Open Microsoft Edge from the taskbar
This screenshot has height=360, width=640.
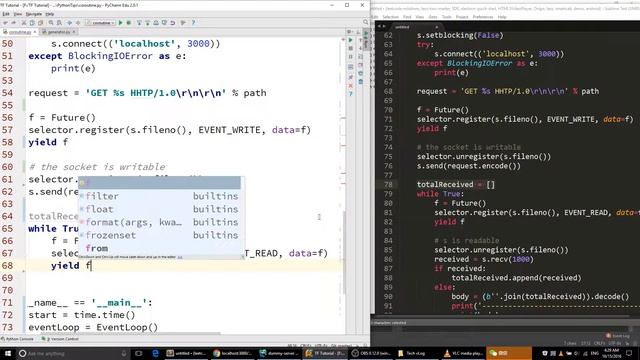click(x=156, y=353)
